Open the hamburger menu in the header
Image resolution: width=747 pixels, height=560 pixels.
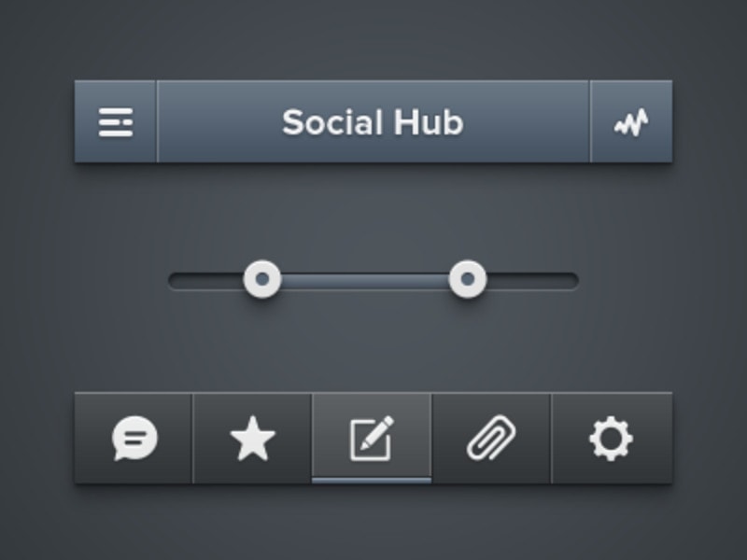tap(116, 122)
